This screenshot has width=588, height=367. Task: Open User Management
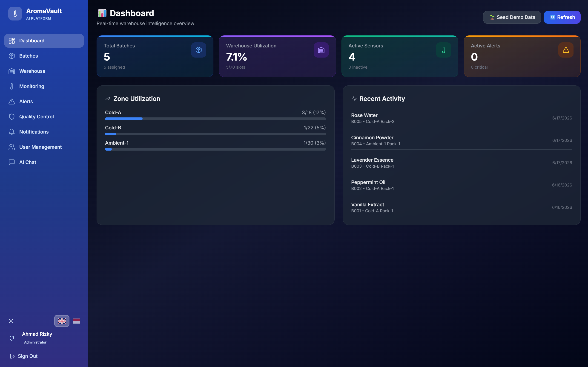44,147
